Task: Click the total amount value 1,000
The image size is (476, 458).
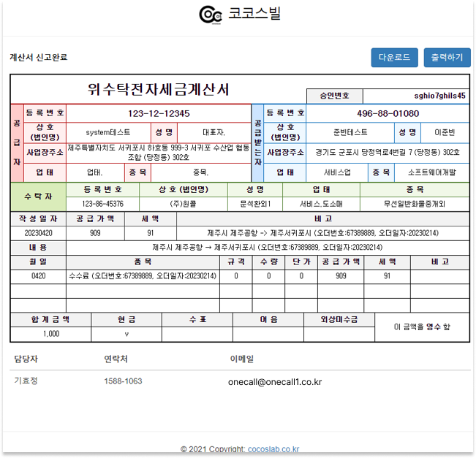Action: tap(50, 334)
